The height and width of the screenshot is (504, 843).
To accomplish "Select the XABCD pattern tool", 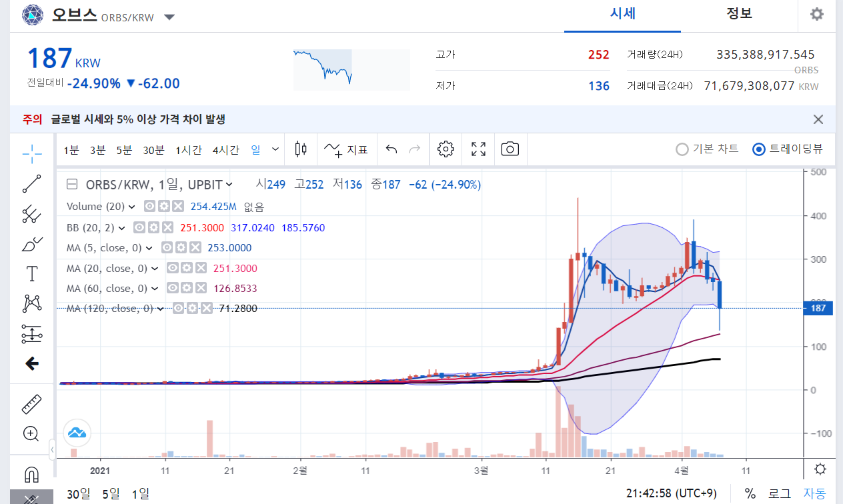I will click(x=31, y=303).
